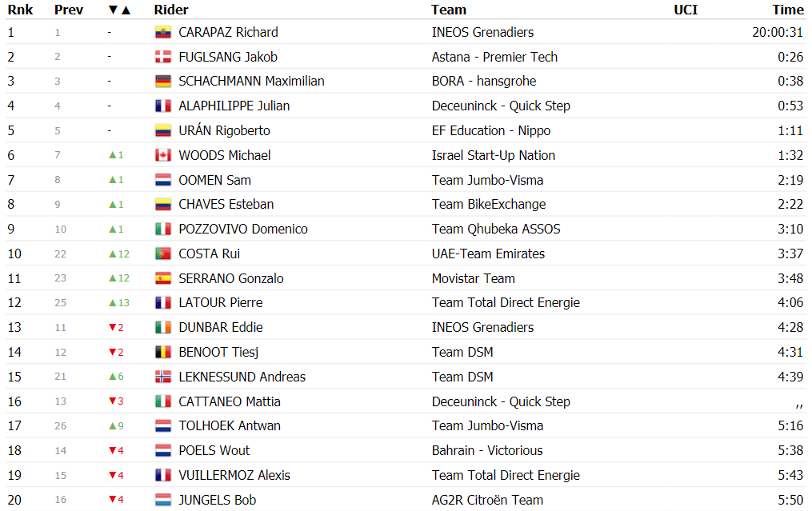Click the Ireland flag next to Dunbar
Viewport: 812px width, 511px height.
pos(163,328)
